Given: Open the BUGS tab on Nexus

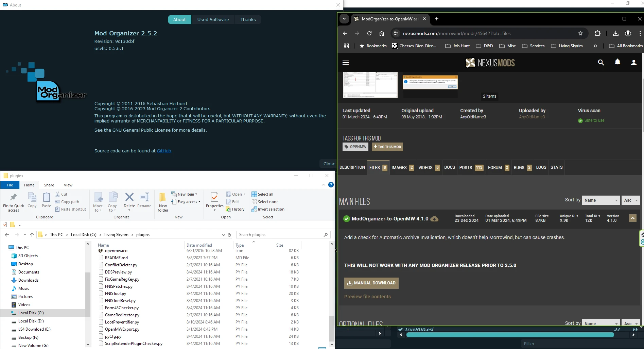Looking at the screenshot, I should point(523,167).
